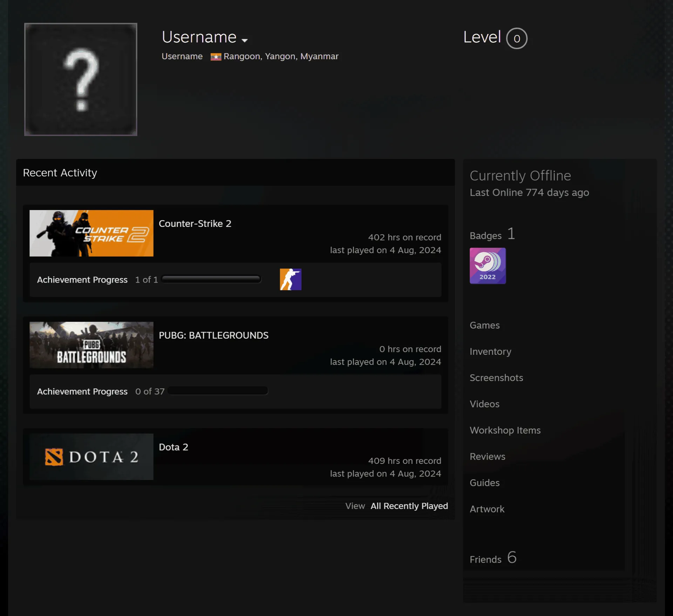Expand the Username dropdown arrow
This screenshot has height=616, width=673.
[x=245, y=41]
